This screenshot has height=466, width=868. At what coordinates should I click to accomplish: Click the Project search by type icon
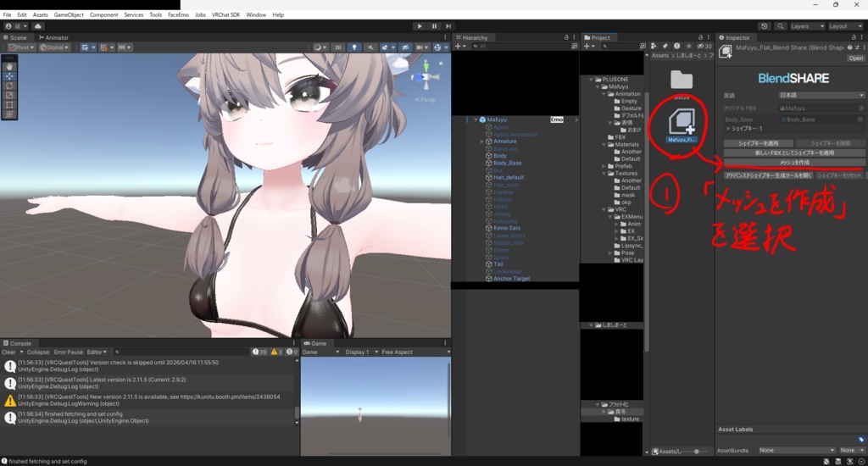coord(654,47)
